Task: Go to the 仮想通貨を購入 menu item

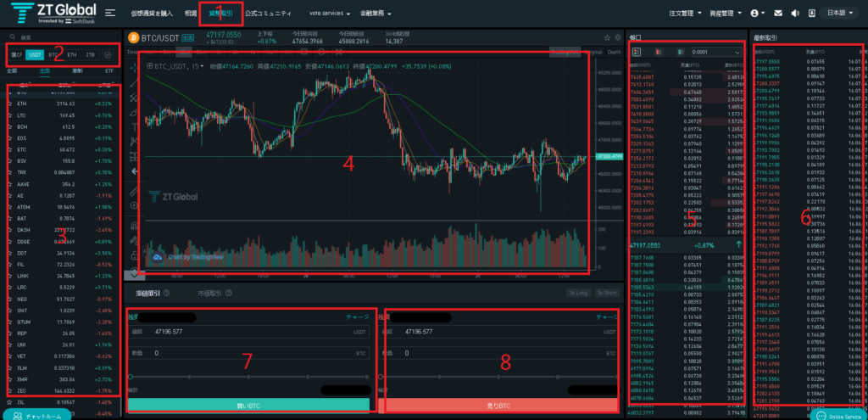Action: (x=153, y=13)
